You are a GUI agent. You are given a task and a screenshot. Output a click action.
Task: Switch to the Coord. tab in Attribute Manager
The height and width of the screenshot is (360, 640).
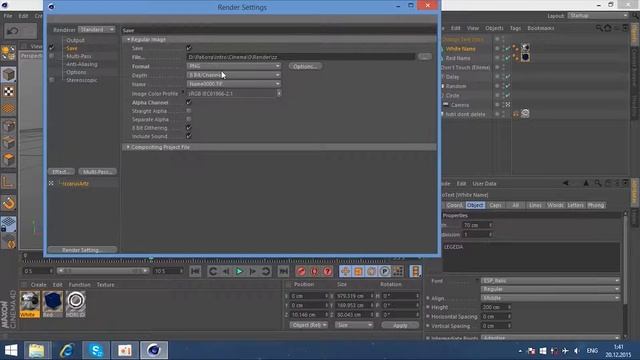(454, 205)
